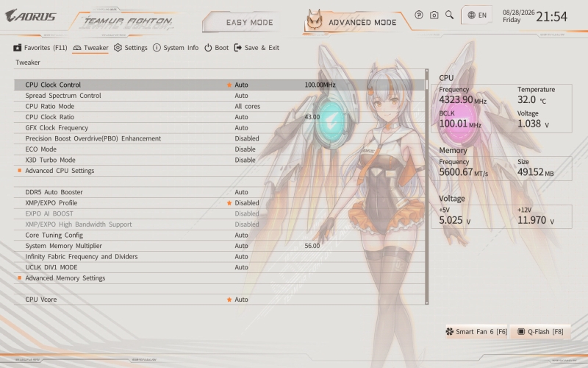Image resolution: width=588 pixels, height=368 pixels.
Task: Change System Memory Multiplier Auto value
Action: point(242,246)
